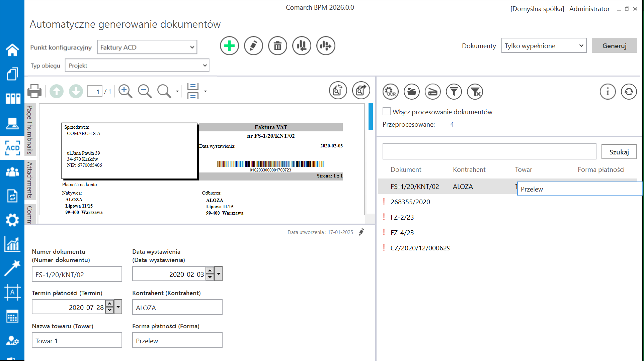Click the info icon
The image size is (644, 361).
coord(608,92)
